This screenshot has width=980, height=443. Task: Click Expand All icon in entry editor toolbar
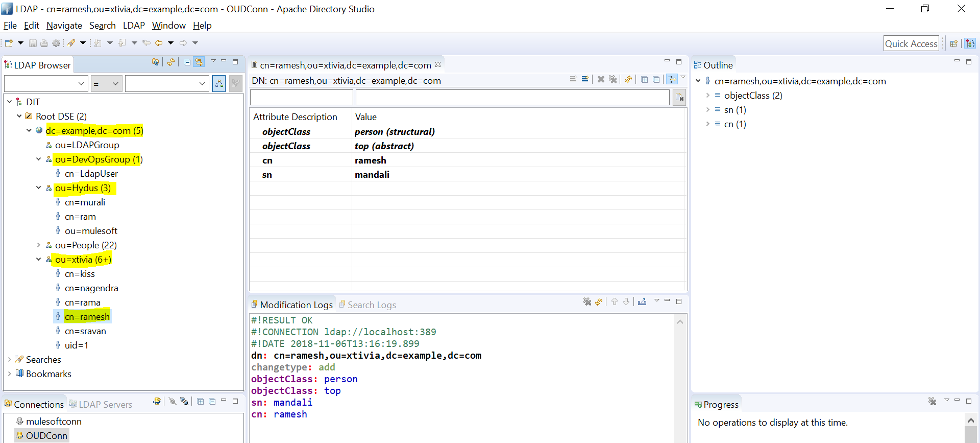click(645, 79)
